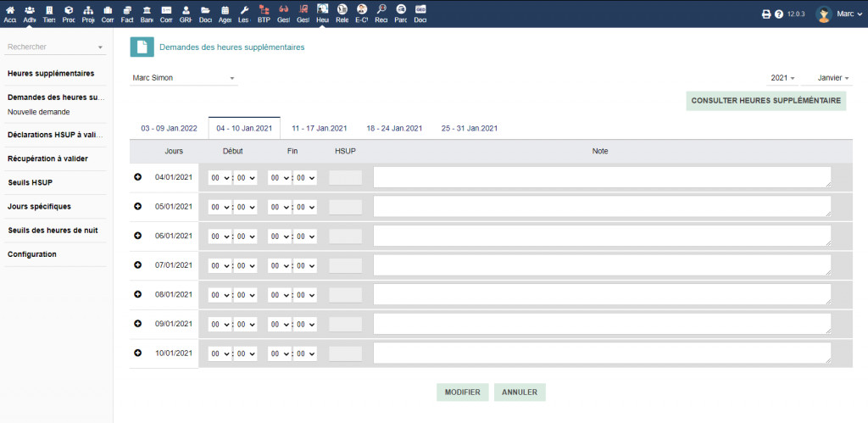This screenshot has width=868, height=423.
Task: Open the Marc Simon employee dropdown
Action: click(184, 79)
